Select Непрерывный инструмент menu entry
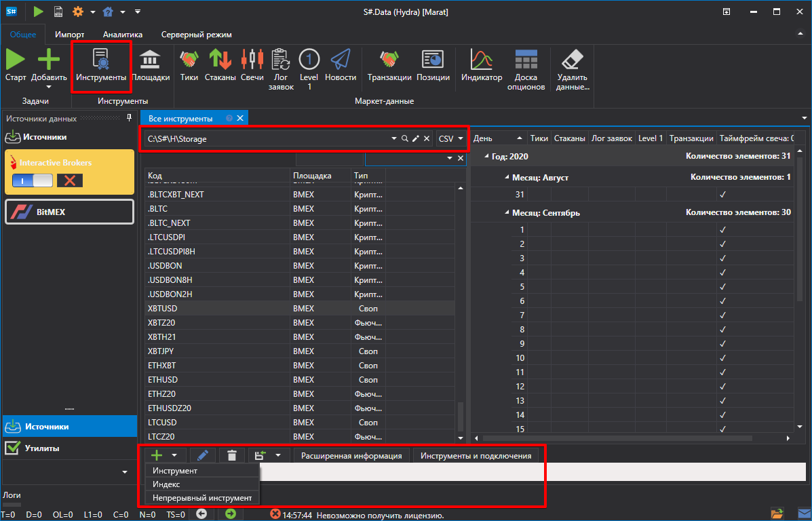This screenshot has width=812, height=521. click(202, 498)
